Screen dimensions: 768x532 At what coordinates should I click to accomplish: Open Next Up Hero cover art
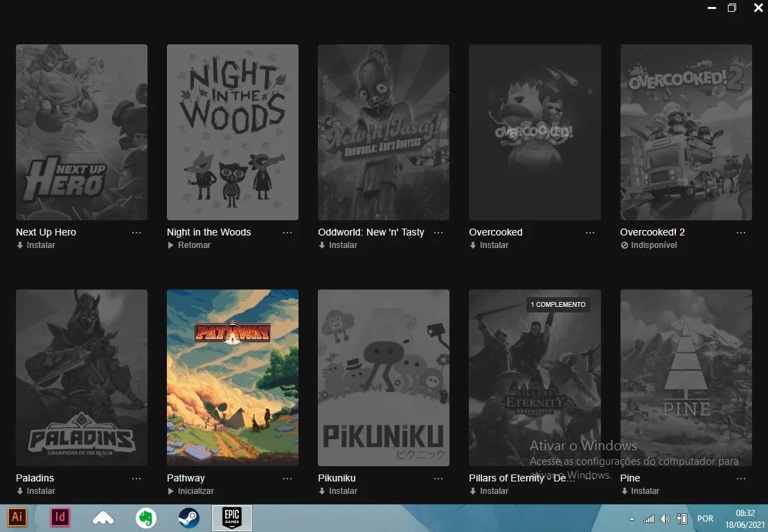point(81,132)
